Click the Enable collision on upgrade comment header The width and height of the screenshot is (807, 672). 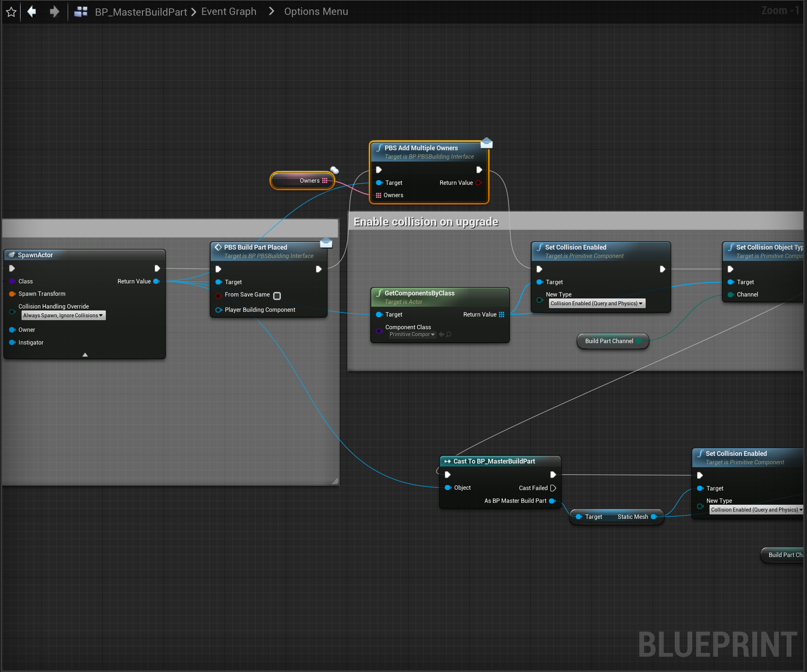[426, 222]
